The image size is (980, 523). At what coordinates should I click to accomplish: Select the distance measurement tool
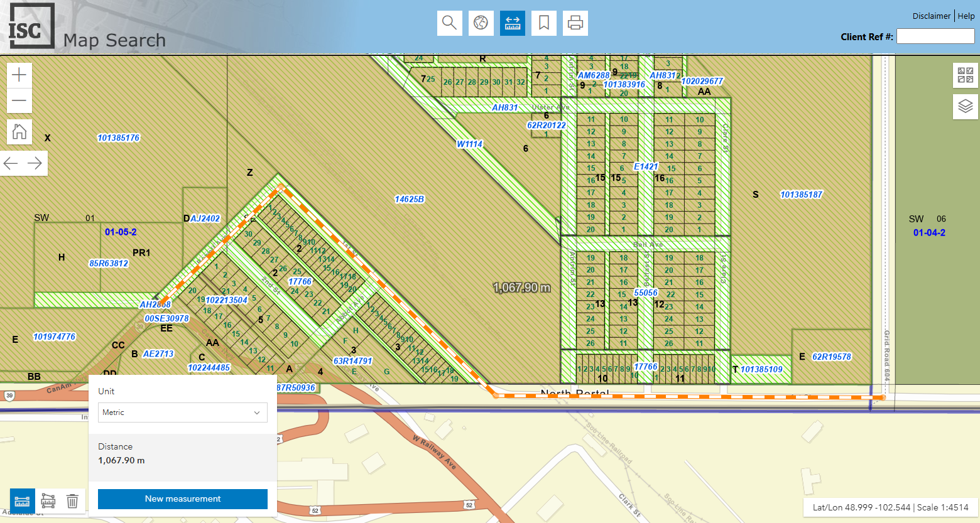22,501
